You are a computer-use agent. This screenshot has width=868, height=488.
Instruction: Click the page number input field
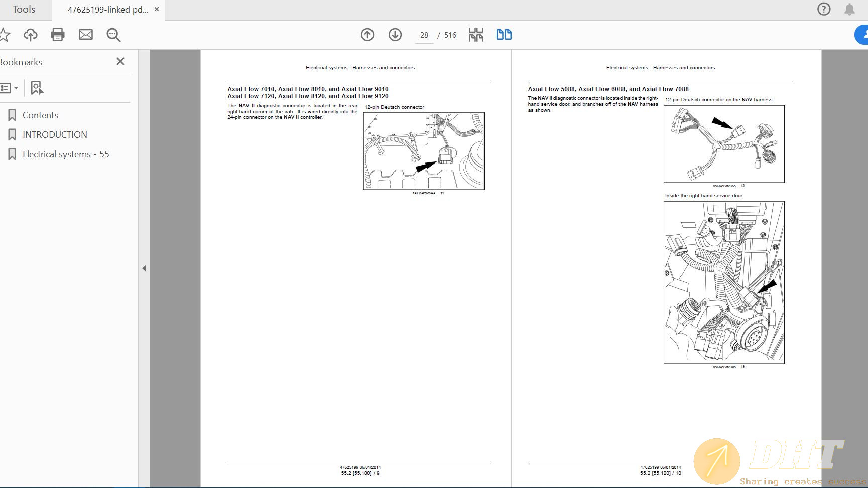pos(424,35)
